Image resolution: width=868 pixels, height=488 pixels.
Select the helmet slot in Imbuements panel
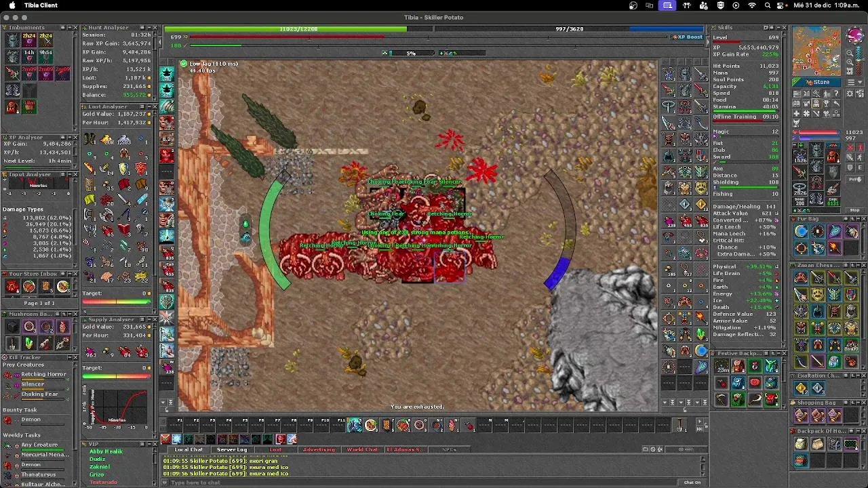tap(12, 39)
